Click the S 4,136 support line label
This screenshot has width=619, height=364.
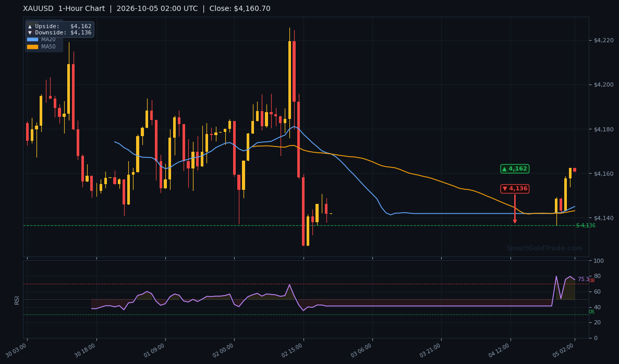click(586, 226)
